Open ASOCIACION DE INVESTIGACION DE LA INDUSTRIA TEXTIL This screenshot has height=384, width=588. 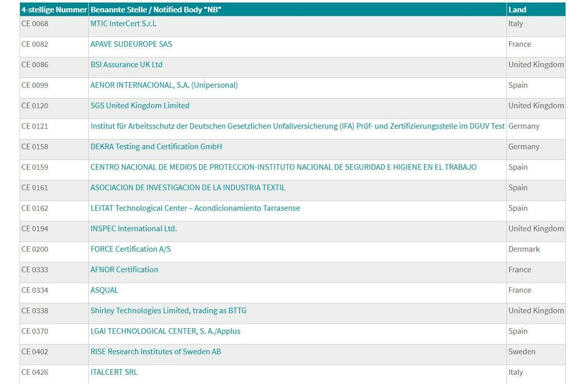[x=188, y=188]
